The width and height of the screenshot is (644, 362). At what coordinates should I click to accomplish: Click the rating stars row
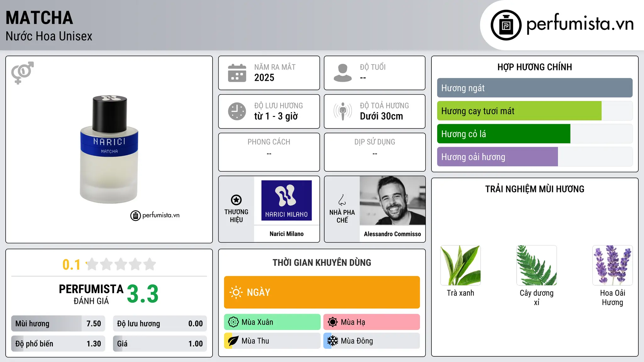(121, 264)
